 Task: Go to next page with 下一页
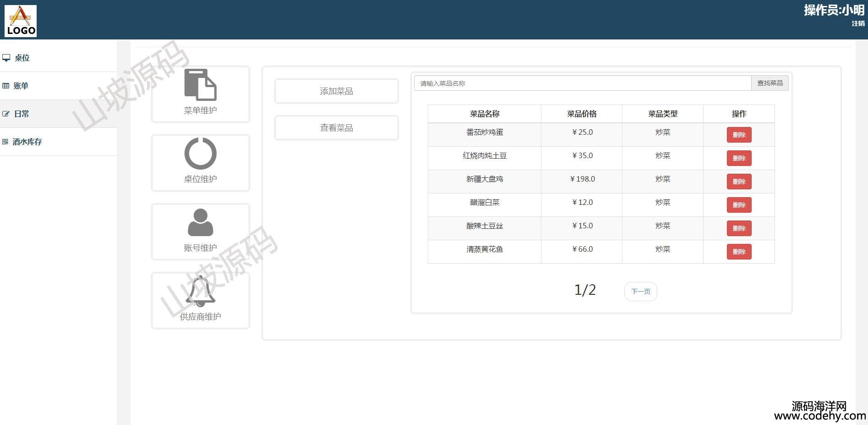click(x=640, y=292)
